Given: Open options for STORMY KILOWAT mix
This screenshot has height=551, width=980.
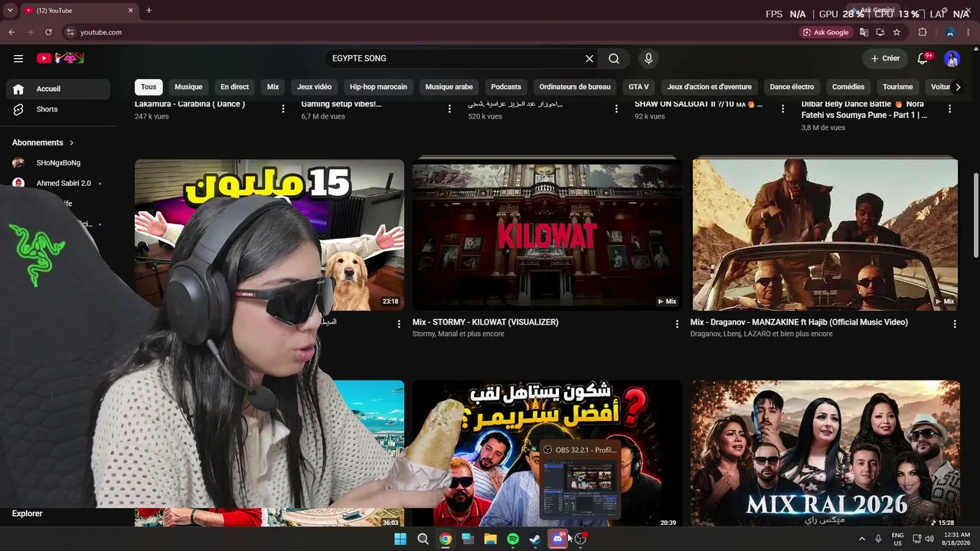Looking at the screenshot, I should (677, 324).
